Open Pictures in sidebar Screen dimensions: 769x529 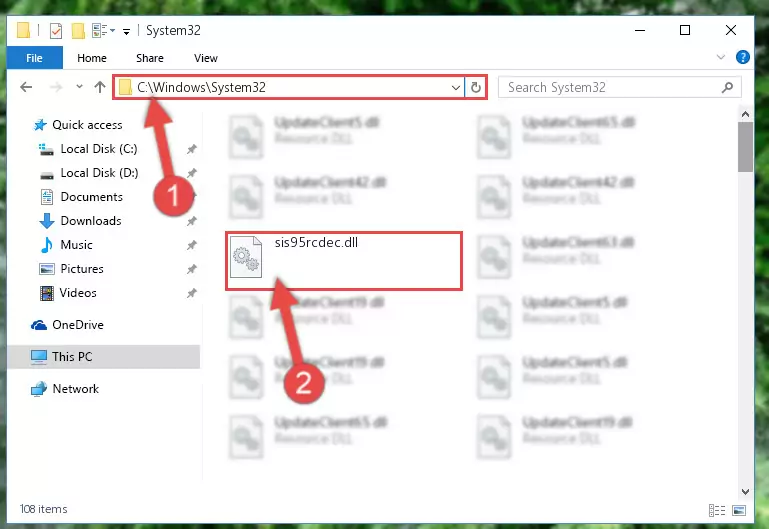click(x=82, y=269)
